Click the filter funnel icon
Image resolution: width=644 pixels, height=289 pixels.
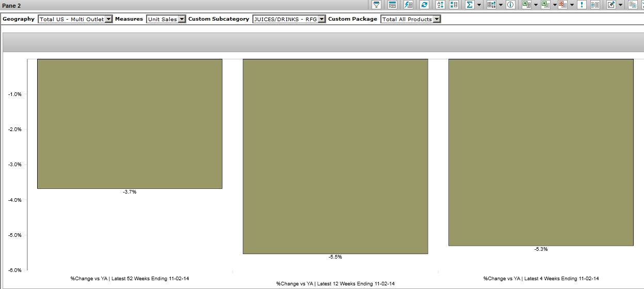(377, 5)
